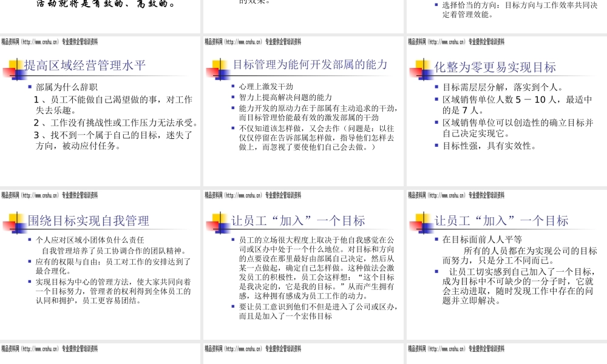Click the bullet 个人应对区域小团体负什么责任

click(x=90, y=240)
